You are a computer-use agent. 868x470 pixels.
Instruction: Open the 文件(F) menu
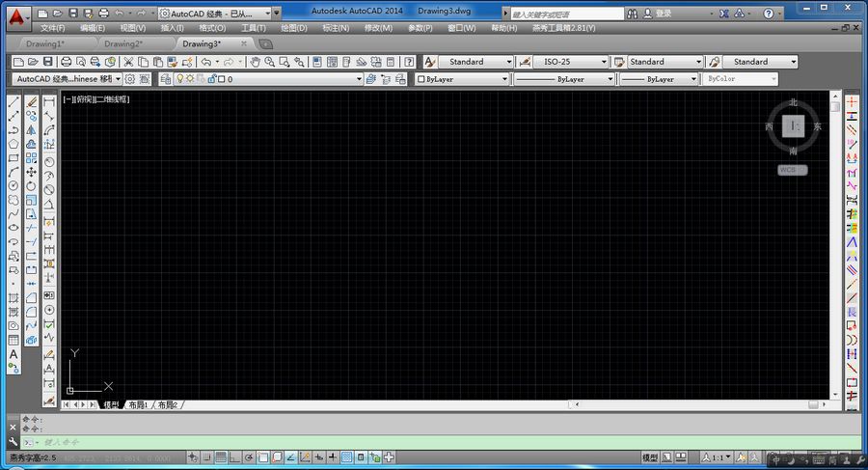click(53, 28)
